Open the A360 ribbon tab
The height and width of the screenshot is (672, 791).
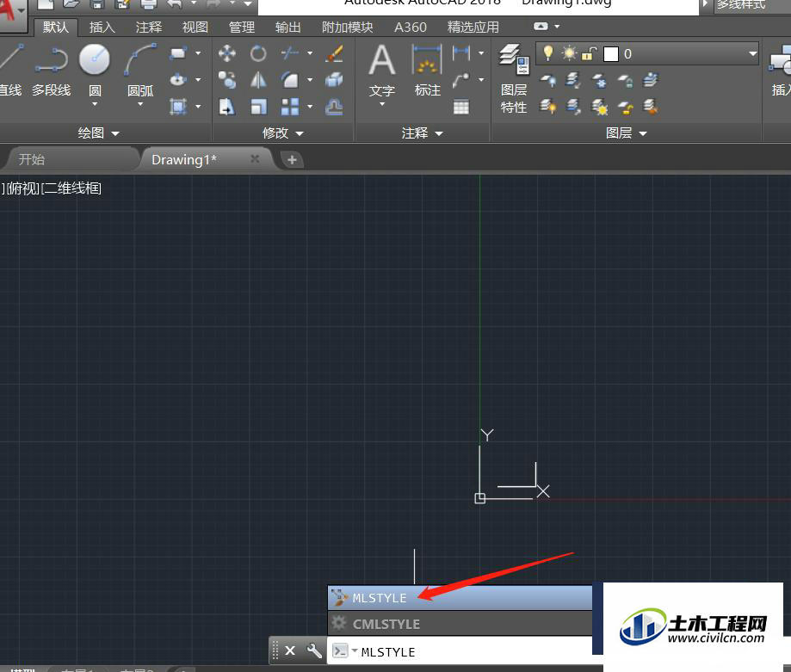[x=410, y=28]
